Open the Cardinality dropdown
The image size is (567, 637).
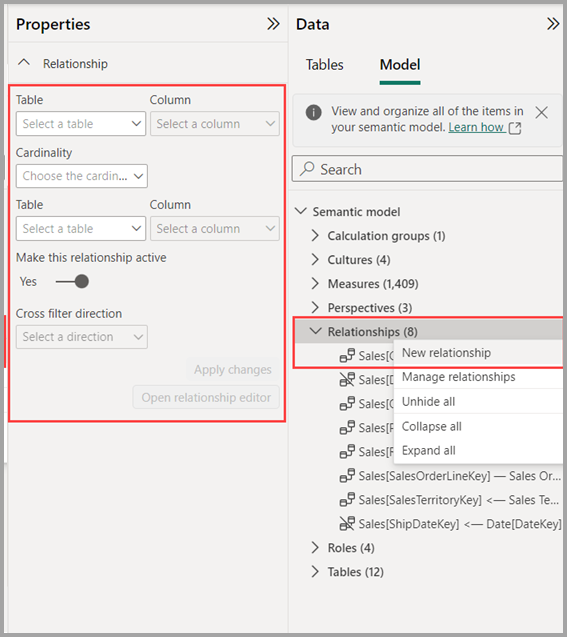pos(82,176)
